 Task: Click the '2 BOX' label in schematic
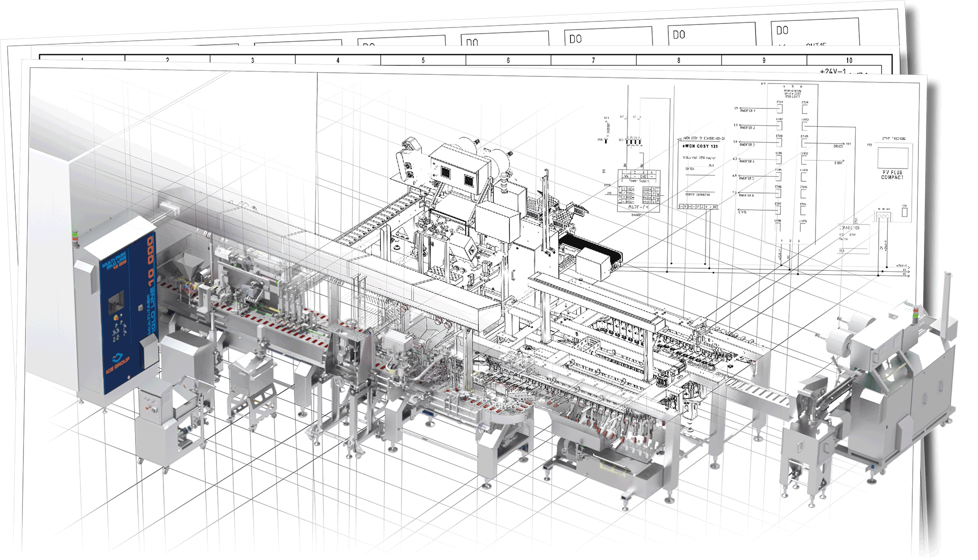coord(838,163)
